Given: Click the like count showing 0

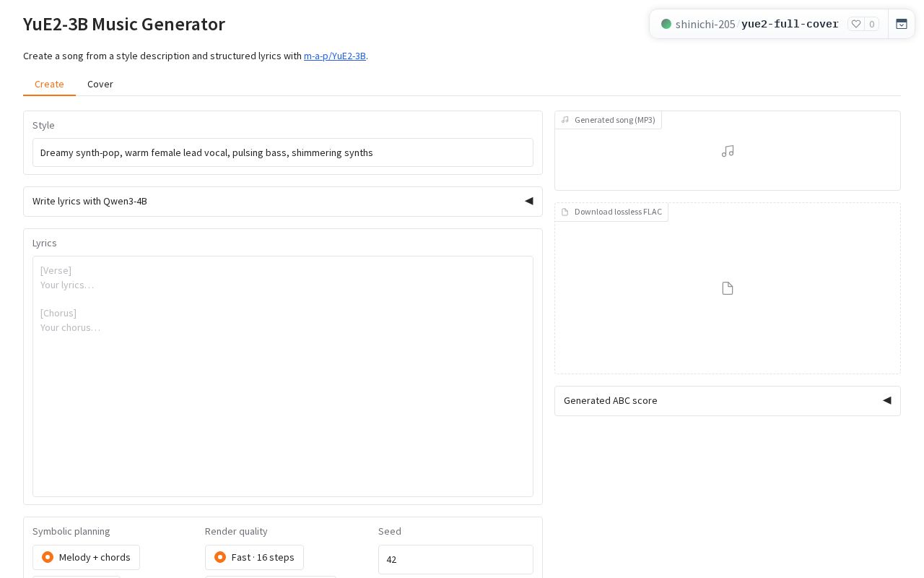Looking at the screenshot, I should [x=872, y=24].
